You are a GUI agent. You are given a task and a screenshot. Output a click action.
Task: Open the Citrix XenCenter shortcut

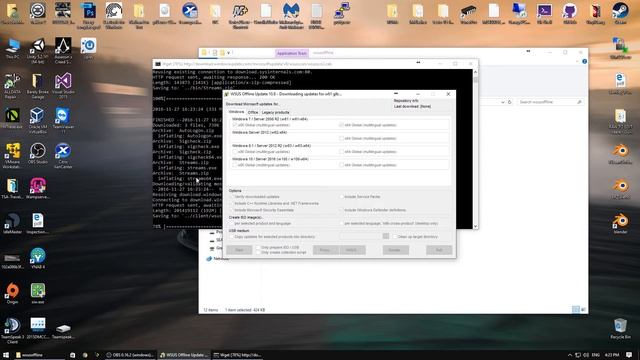[63, 156]
